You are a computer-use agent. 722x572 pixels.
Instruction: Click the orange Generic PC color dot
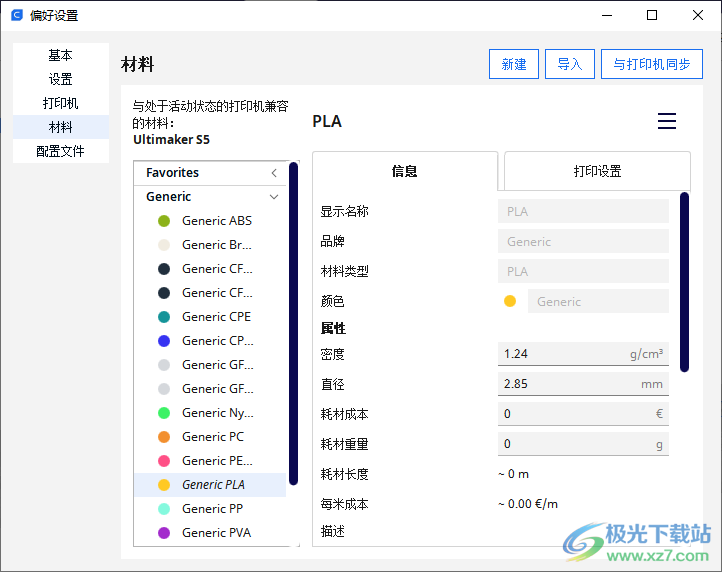point(164,437)
